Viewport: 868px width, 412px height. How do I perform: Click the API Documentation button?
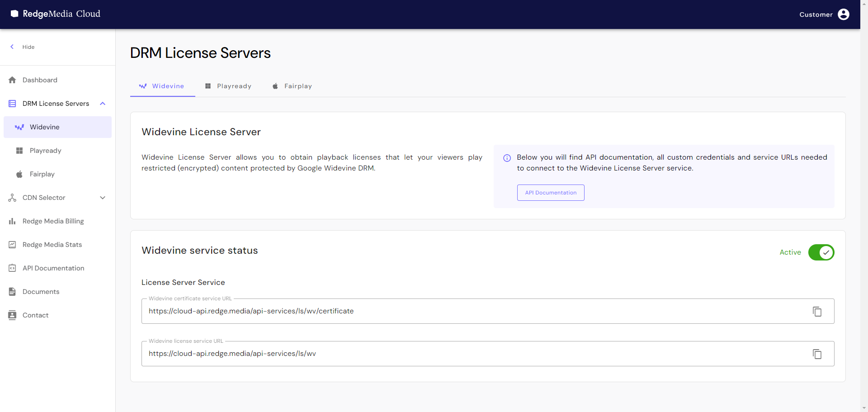550,192
